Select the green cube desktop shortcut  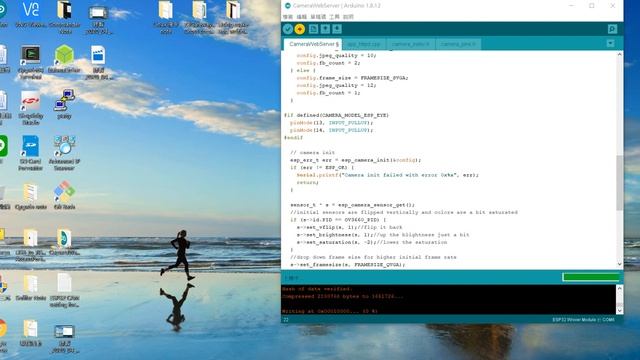[64, 59]
